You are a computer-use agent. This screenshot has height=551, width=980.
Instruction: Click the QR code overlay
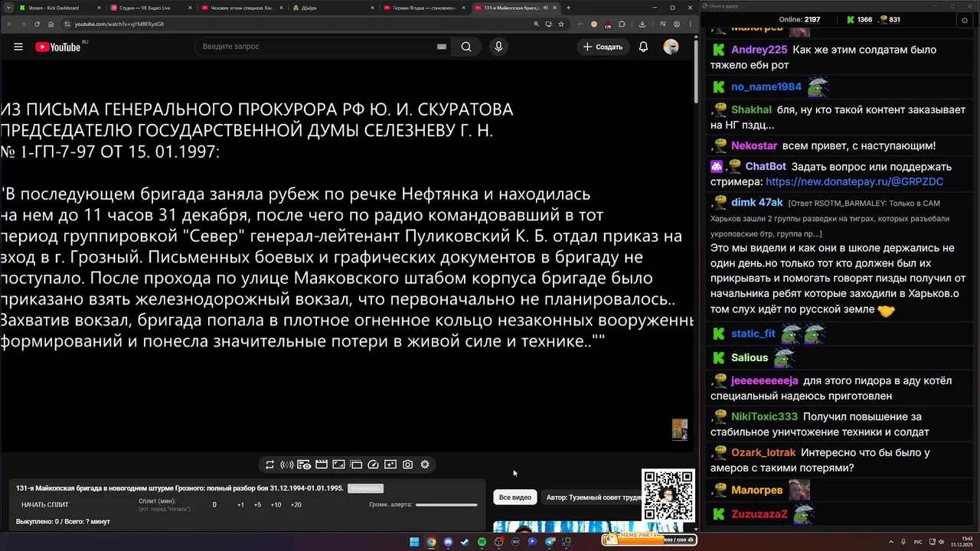(668, 495)
